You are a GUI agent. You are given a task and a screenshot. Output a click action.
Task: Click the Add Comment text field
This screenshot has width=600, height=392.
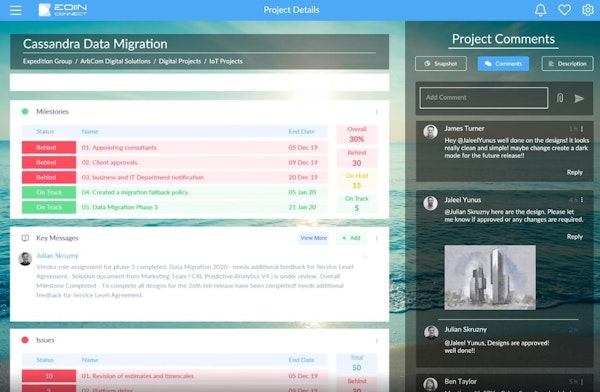coord(484,98)
